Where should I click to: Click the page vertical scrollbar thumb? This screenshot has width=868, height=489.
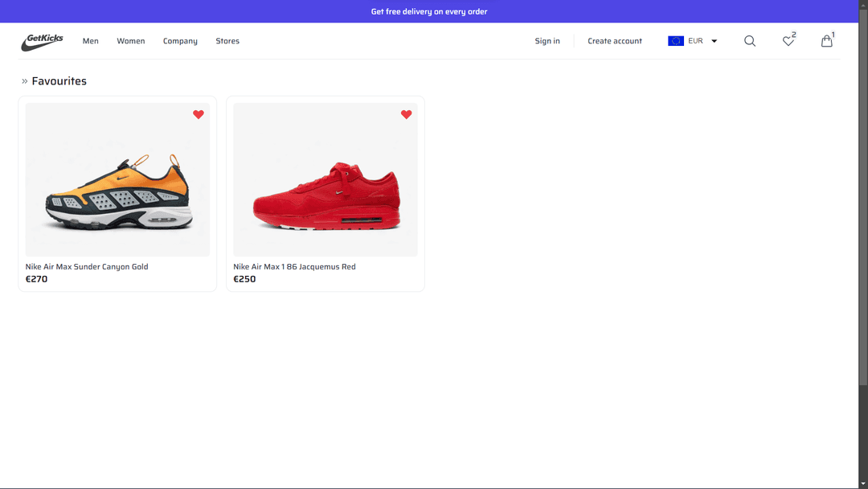863,196
